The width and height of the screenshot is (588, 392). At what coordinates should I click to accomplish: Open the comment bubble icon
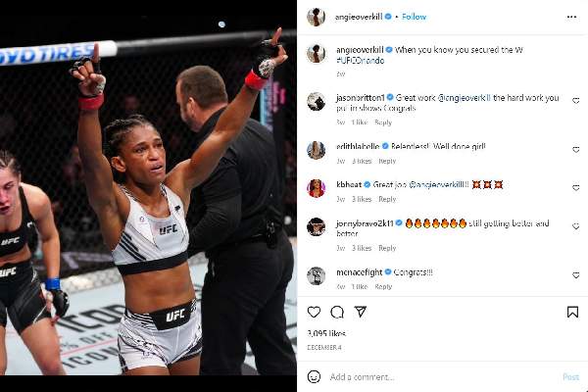337,312
